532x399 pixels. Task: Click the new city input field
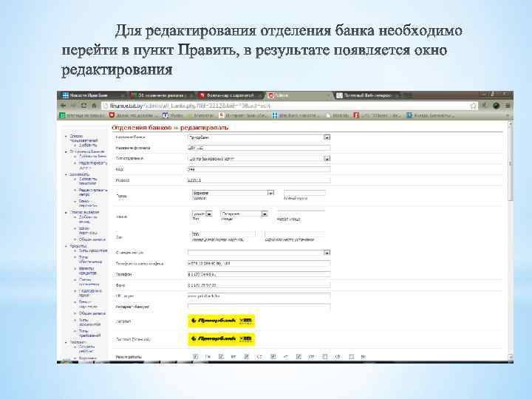click(x=304, y=193)
